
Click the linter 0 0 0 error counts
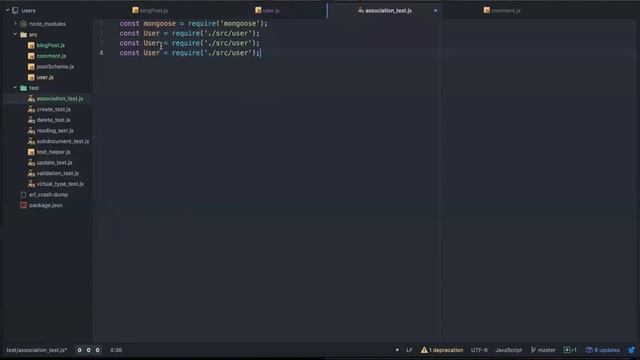(88, 350)
